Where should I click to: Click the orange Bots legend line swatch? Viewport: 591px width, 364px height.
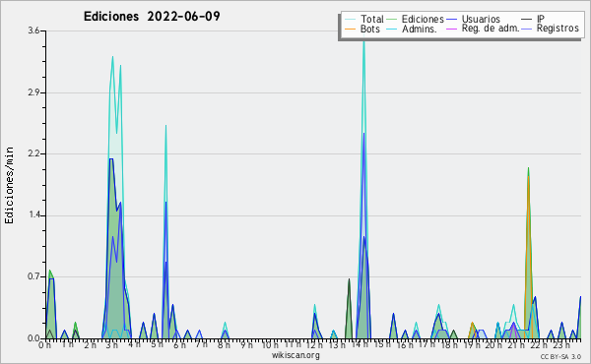[351, 29]
